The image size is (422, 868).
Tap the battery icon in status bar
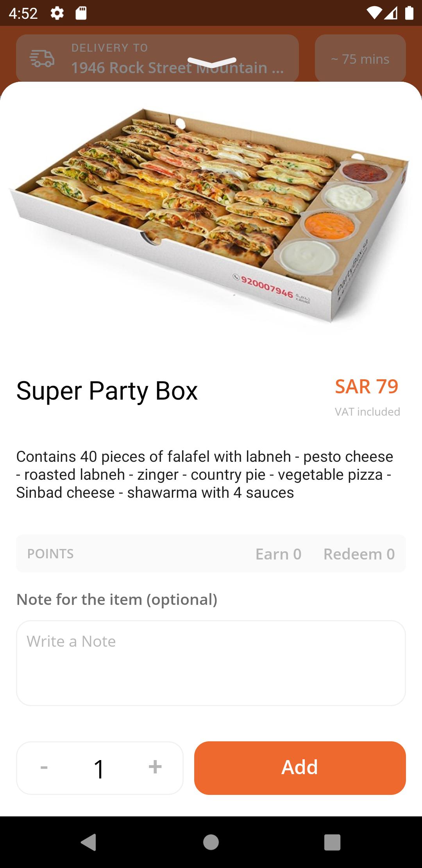(x=409, y=13)
